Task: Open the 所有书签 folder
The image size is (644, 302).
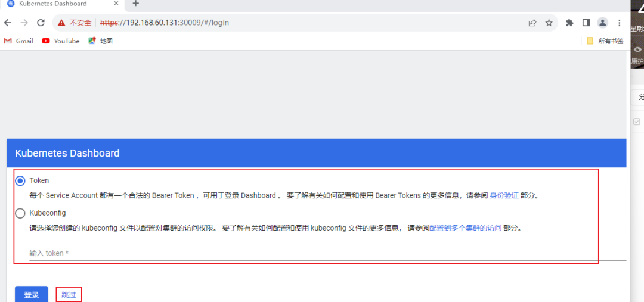Action: pos(605,41)
